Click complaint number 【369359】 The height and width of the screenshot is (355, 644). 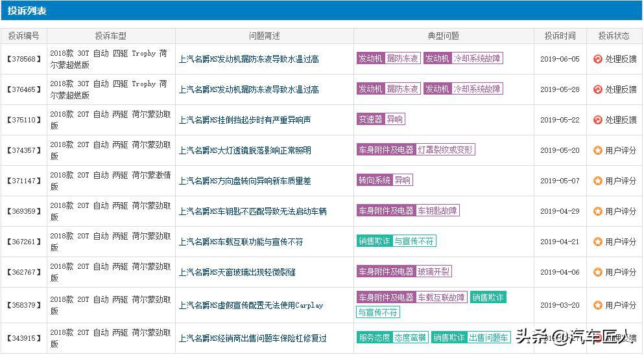tap(24, 211)
